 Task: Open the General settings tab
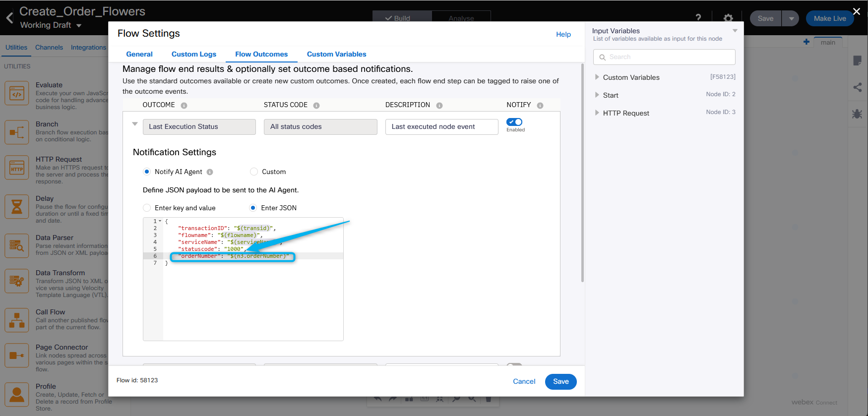(x=139, y=54)
